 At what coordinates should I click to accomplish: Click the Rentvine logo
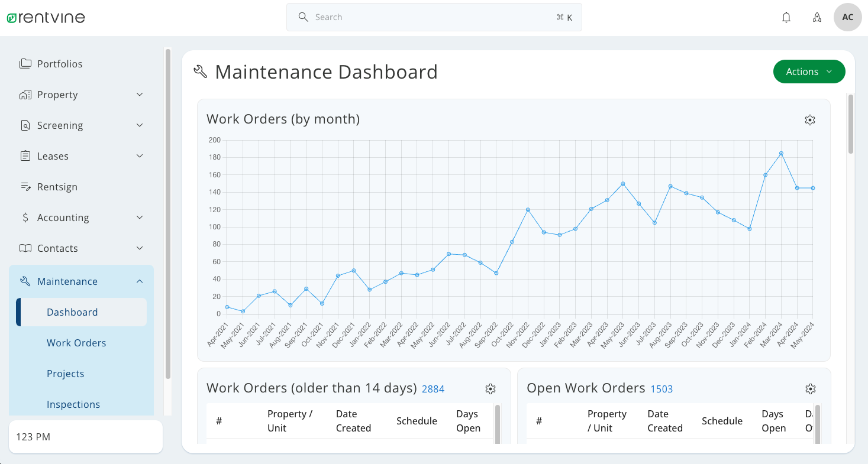(46, 17)
